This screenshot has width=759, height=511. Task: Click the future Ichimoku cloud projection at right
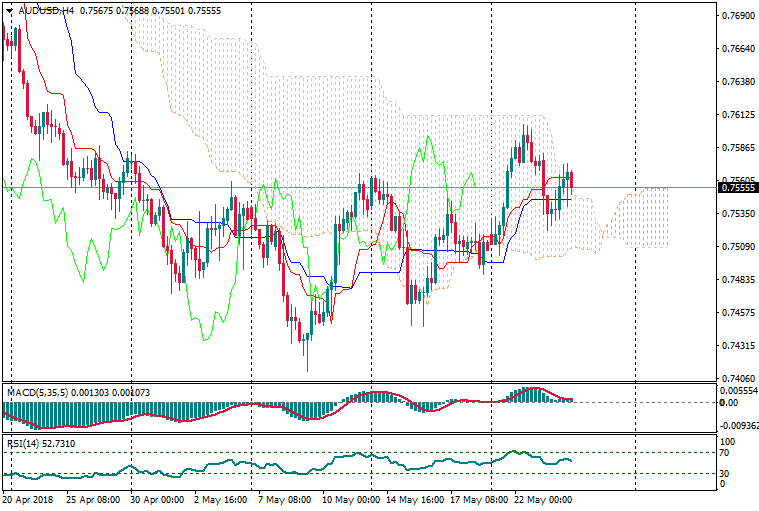click(640, 218)
